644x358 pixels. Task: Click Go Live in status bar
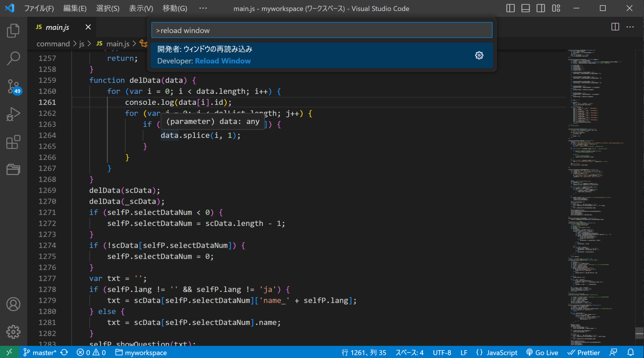coord(542,353)
